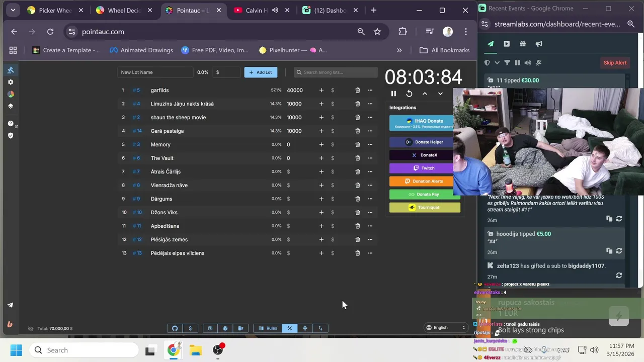The image size is (644, 362).
Task: Open the filter icon in Streamlabs events
Action: 507,63
